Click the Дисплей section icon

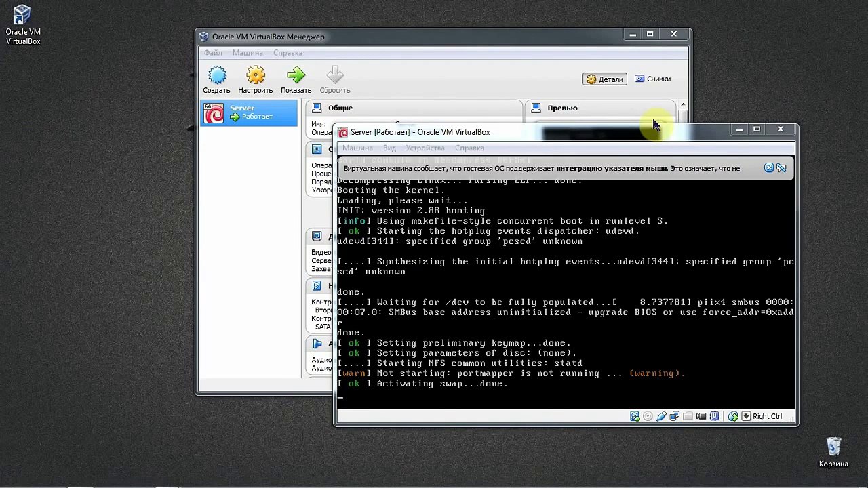[317, 236]
